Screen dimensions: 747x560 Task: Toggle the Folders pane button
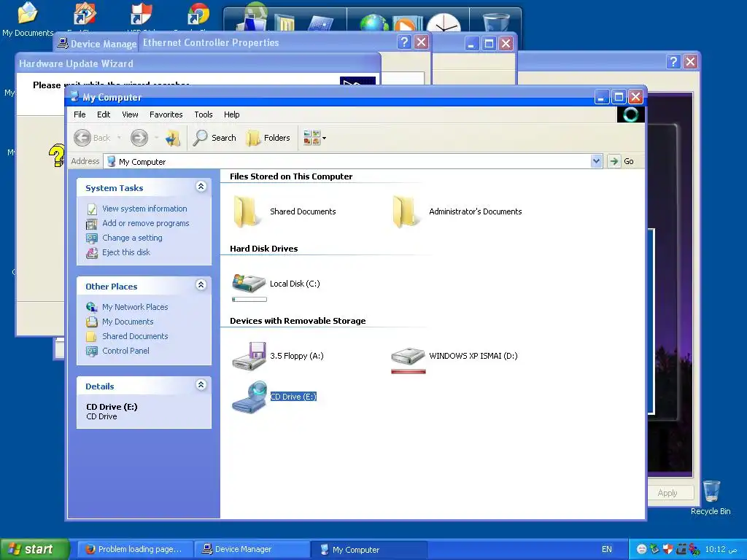pyautogui.click(x=268, y=138)
